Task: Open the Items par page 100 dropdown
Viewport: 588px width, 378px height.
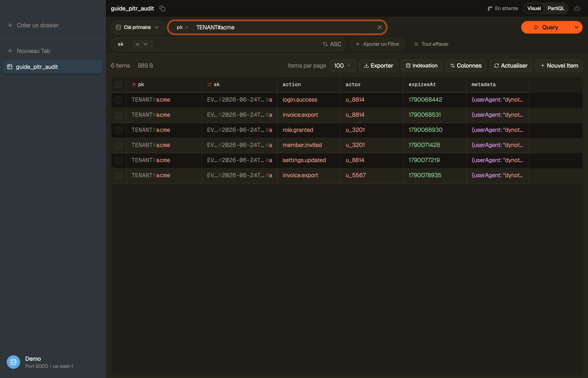Action: coord(342,66)
